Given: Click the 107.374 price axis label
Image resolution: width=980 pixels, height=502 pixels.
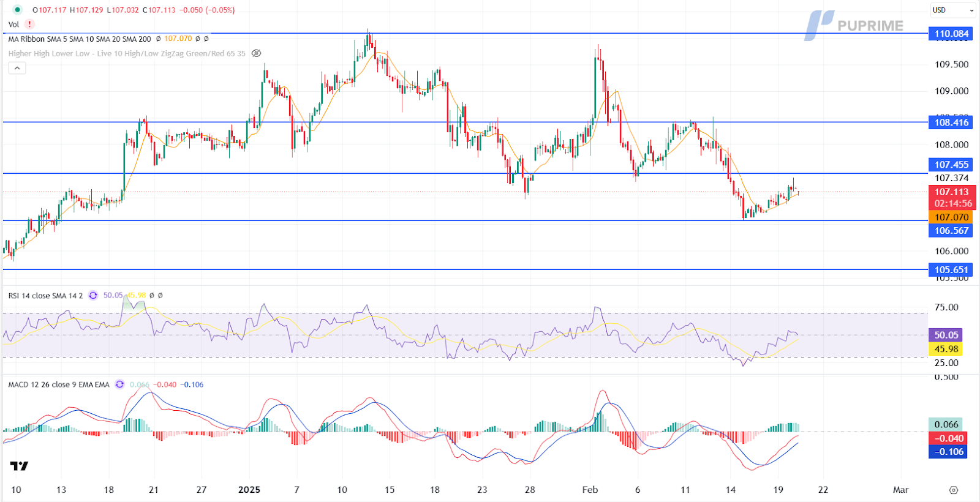Looking at the screenshot, I should pyautogui.click(x=951, y=178).
